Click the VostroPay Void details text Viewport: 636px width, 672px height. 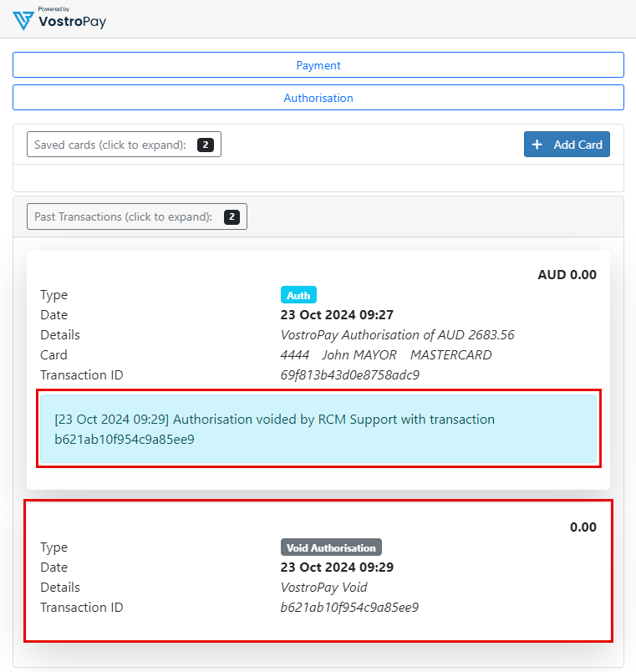point(324,587)
